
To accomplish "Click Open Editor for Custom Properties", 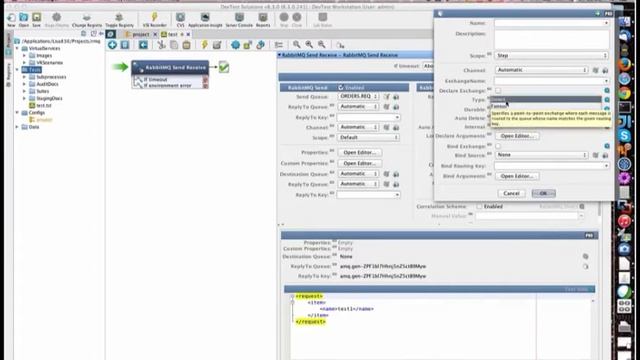I will click(360, 163).
